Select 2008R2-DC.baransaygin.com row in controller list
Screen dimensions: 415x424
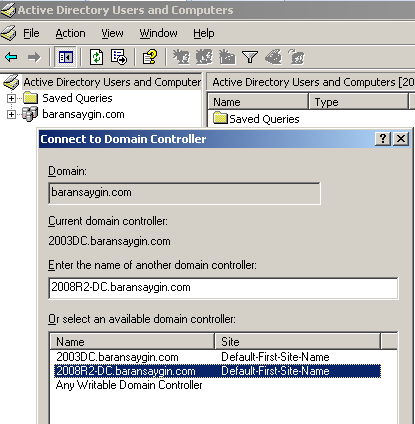click(217, 371)
